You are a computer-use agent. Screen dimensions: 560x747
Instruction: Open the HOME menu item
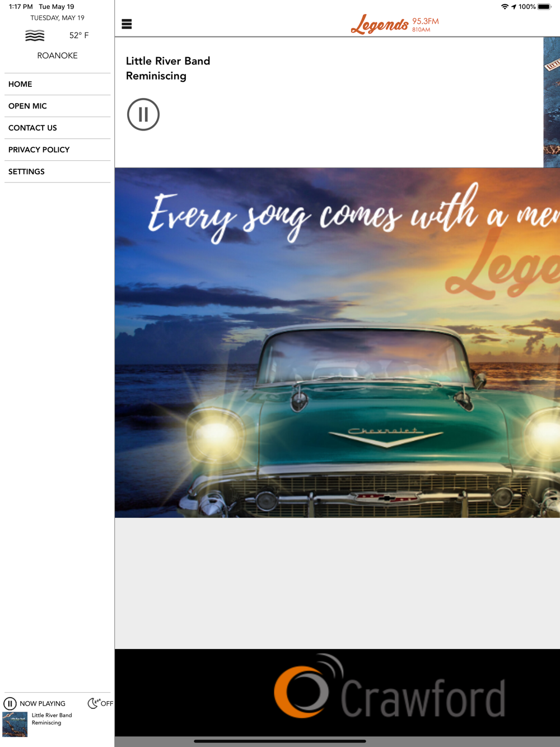point(57,84)
